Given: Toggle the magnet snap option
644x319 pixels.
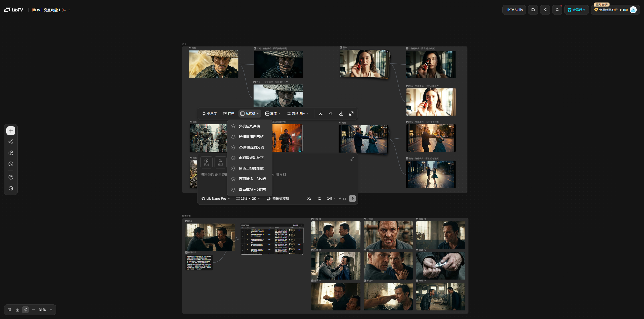Looking at the screenshot, I should pyautogui.click(x=25, y=310).
